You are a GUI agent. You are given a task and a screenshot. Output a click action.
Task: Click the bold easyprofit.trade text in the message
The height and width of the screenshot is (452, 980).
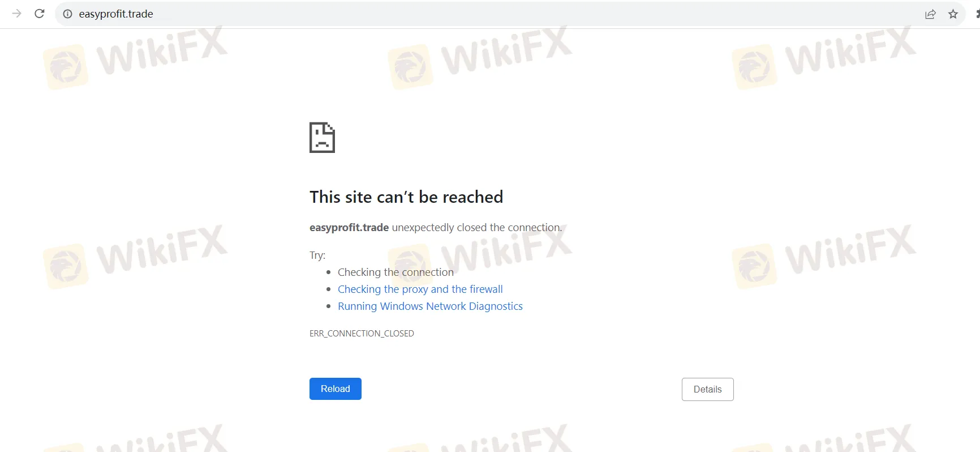[349, 228]
